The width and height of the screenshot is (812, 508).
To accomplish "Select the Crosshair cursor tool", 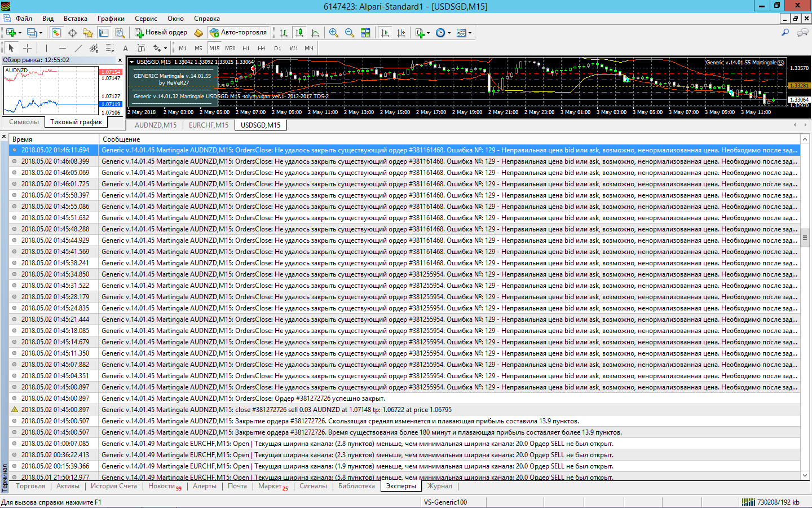I will tap(27, 48).
